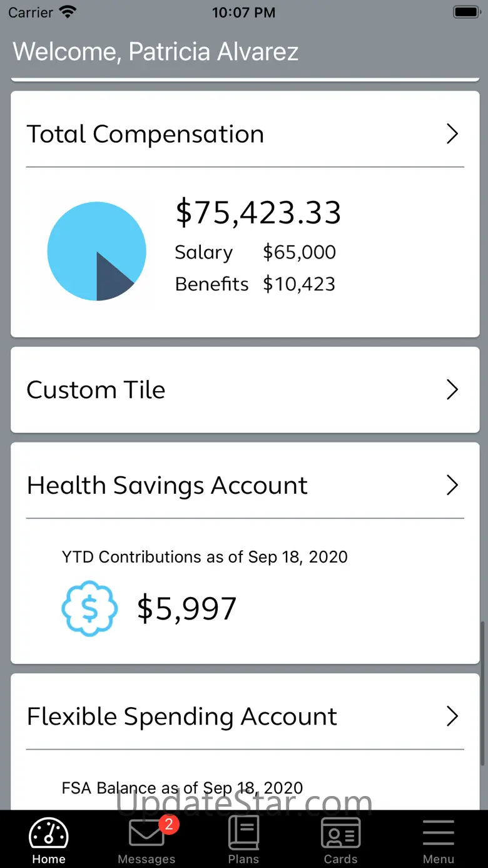The height and width of the screenshot is (868, 488).
Task: Tap the battery indicator in status bar
Action: coord(466,12)
